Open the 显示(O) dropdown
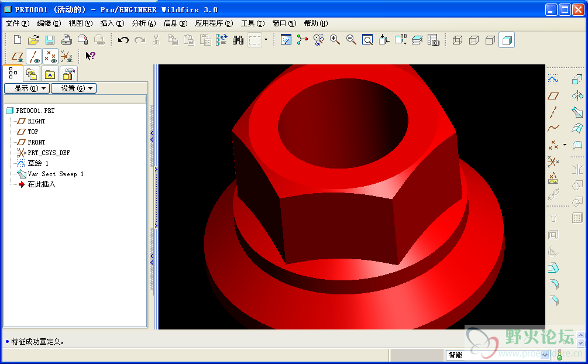The height and width of the screenshot is (364, 588). [27, 88]
